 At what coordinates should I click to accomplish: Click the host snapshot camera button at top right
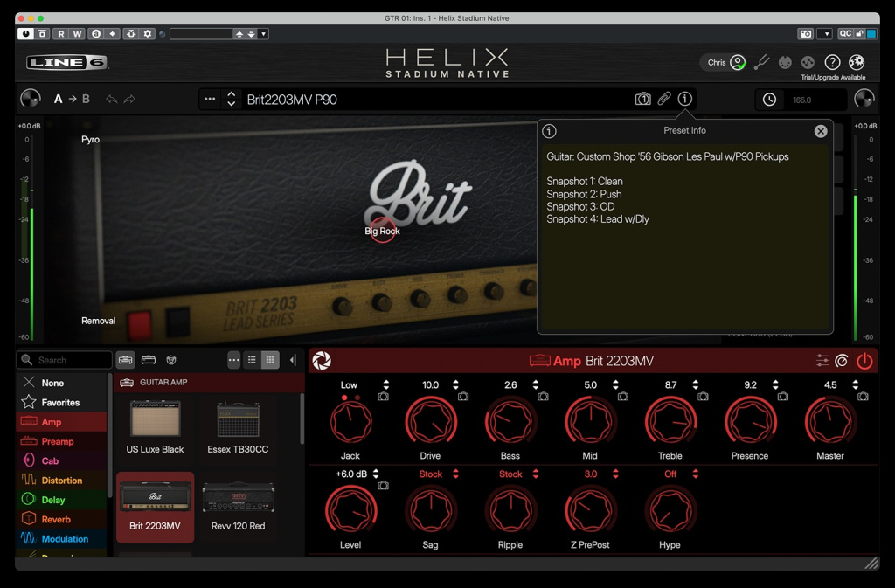pyautogui.click(x=805, y=34)
